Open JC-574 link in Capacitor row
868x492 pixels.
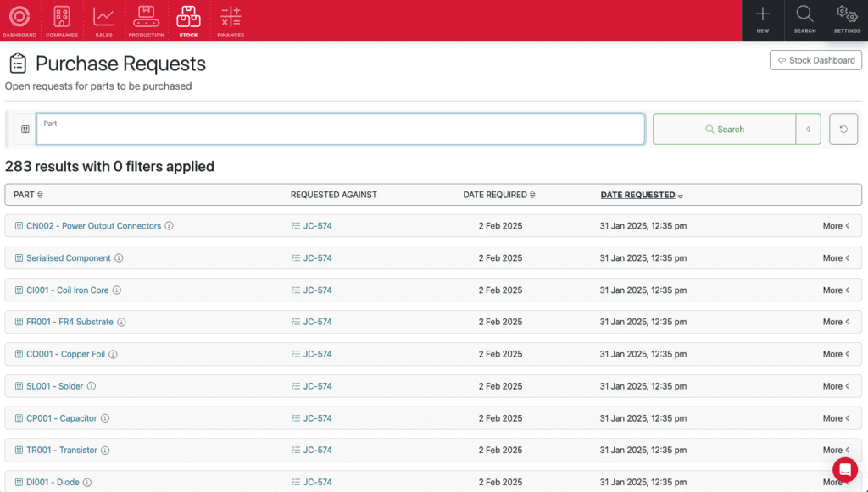pyautogui.click(x=317, y=418)
